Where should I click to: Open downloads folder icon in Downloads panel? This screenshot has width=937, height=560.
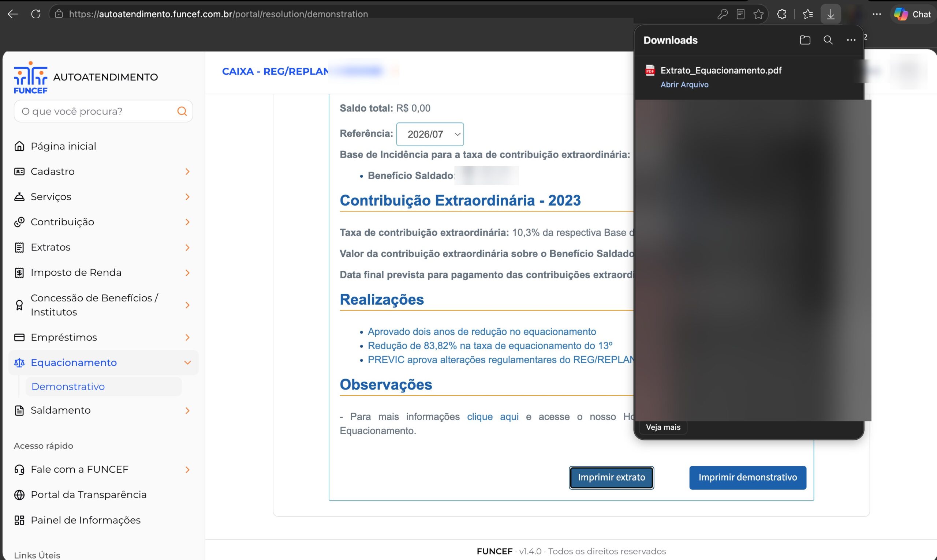coord(805,40)
